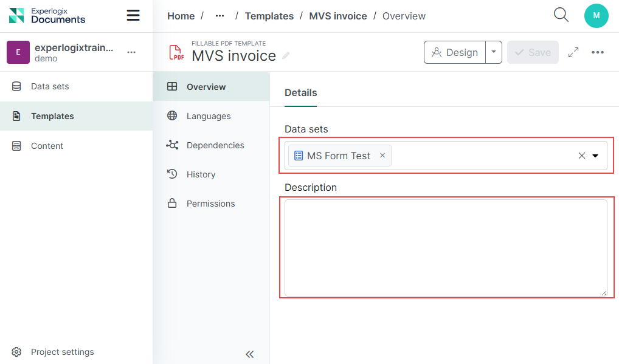Open the Dependencies section

pyautogui.click(x=215, y=145)
